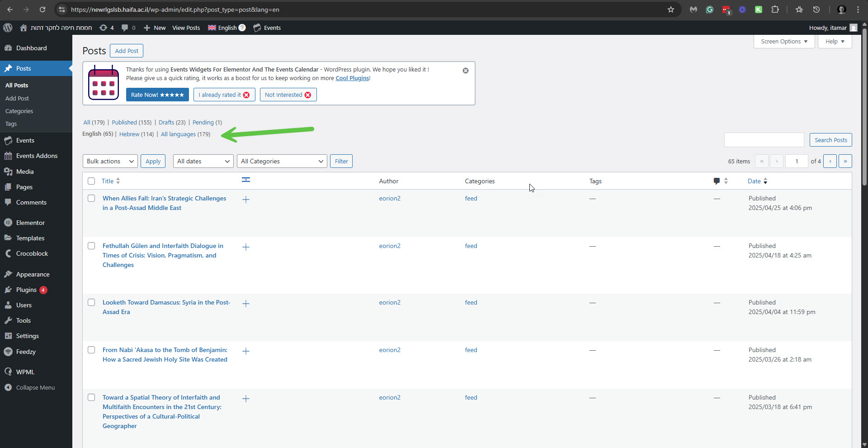This screenshot has width=868, height=448.
Task: Click the Add Post button
Action: pos(127,51)
